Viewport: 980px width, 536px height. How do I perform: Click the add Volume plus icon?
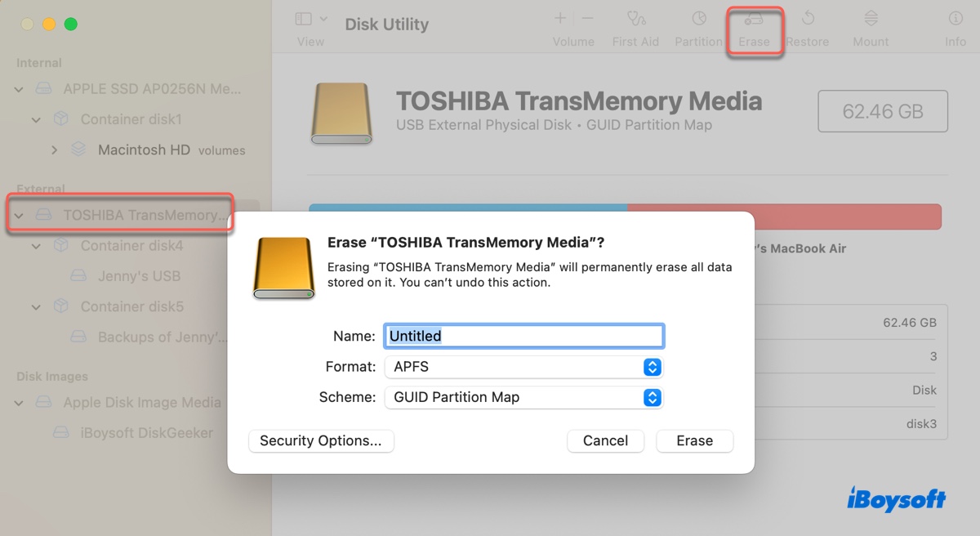click(x=560, y=18)
